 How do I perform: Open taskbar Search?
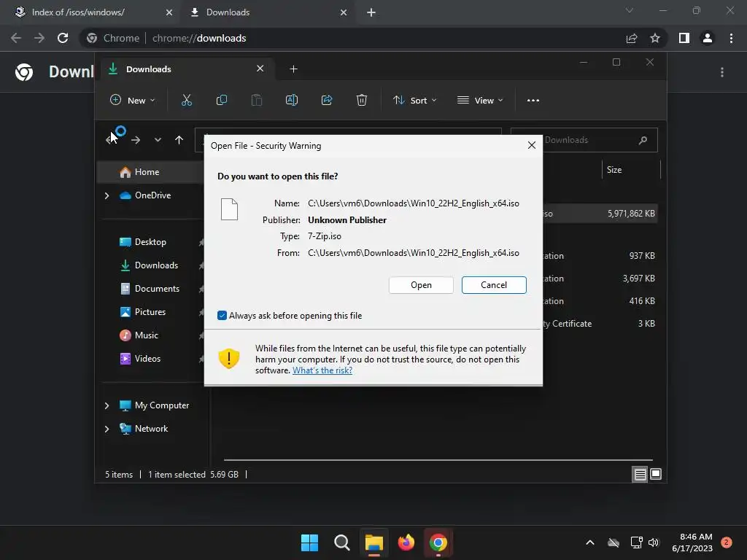[x=341, y=542]
